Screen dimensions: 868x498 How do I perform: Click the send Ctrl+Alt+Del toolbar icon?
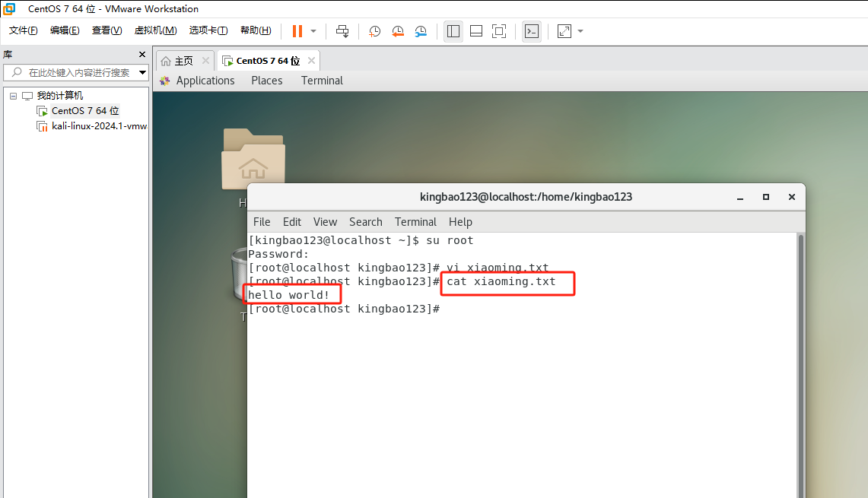coord(342,31)
